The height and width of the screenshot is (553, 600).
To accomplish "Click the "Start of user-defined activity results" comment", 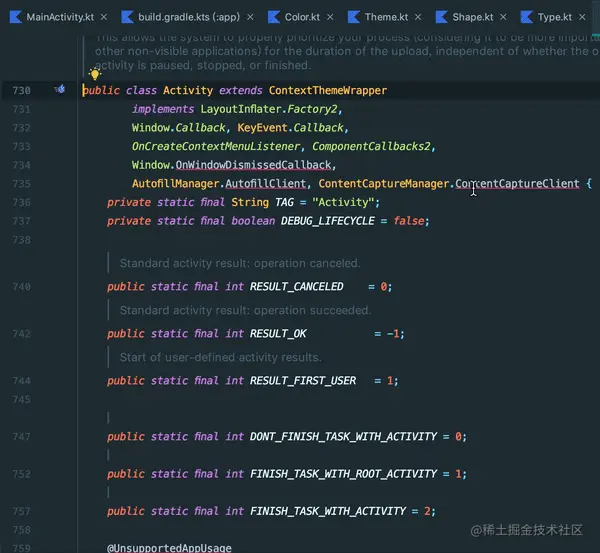I will (x=220, y=357).
